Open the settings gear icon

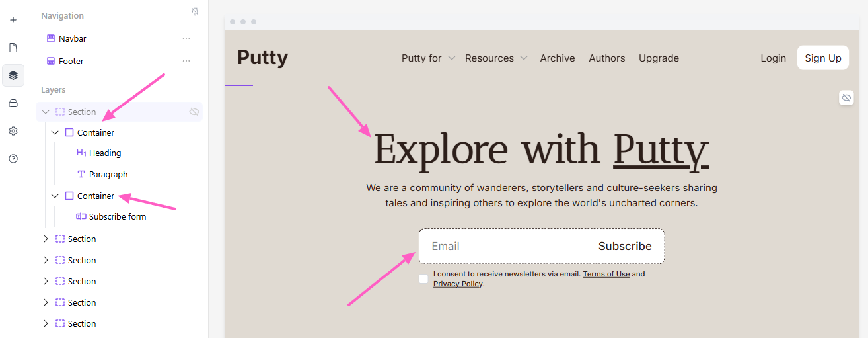[x=13, y=131]
